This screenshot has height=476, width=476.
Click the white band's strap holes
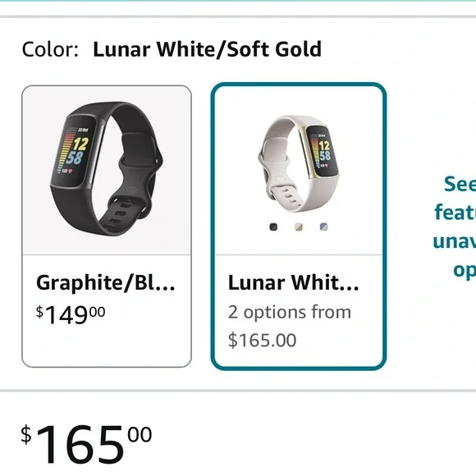click(287, 195)
